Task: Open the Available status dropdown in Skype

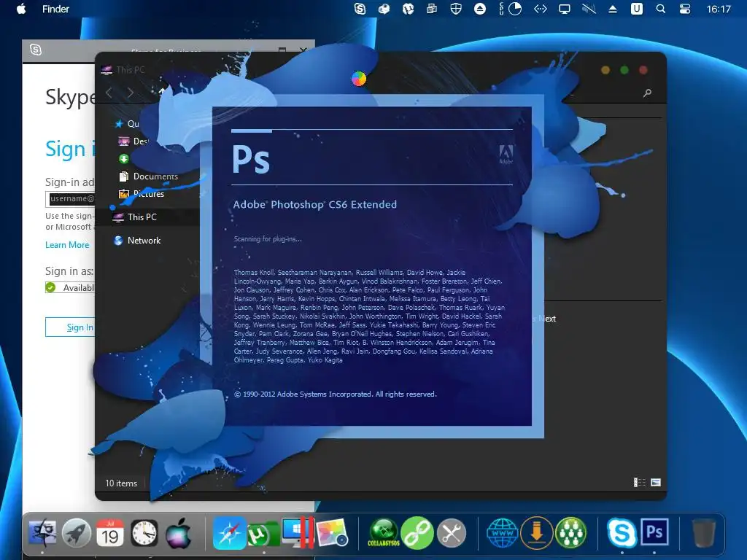Action: point(71,287)
